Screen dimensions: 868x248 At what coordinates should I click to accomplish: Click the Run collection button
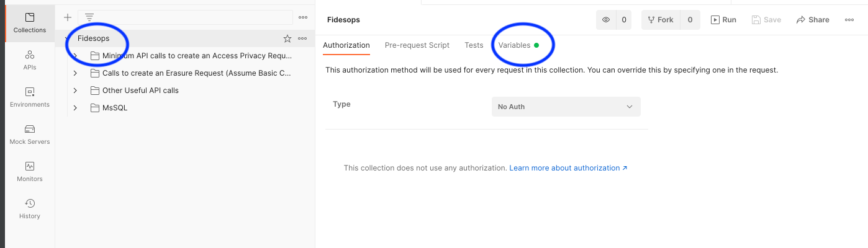(x=723, y=20)
